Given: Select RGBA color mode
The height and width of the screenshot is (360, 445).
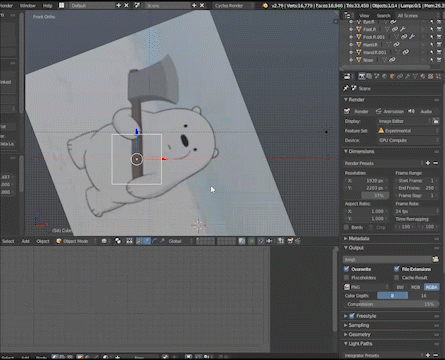Looking at the screenshot, I should pos(432,287).
